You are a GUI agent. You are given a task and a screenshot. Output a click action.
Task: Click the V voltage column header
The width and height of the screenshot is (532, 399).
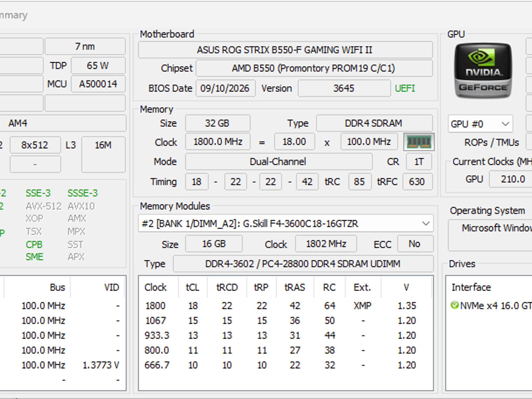406,287
